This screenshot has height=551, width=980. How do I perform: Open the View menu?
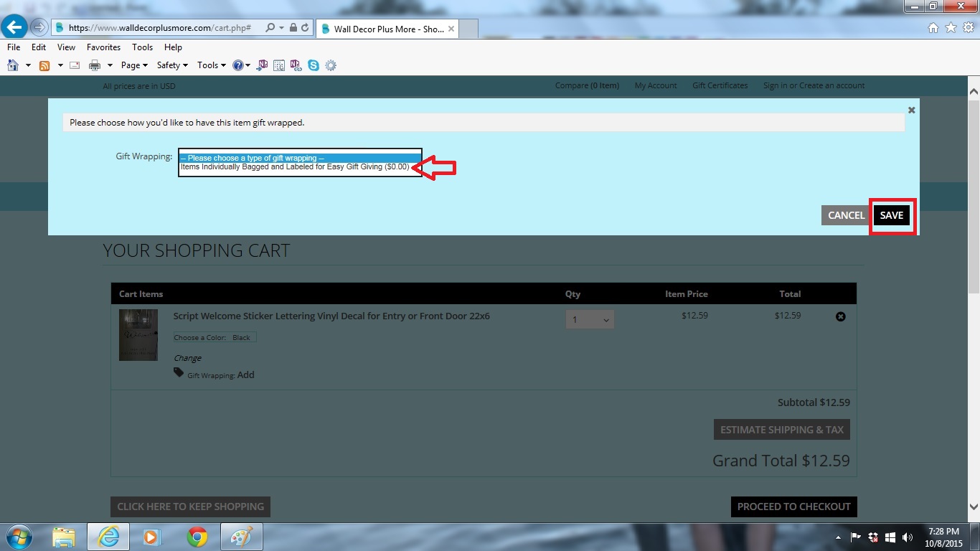click(66, 47)
